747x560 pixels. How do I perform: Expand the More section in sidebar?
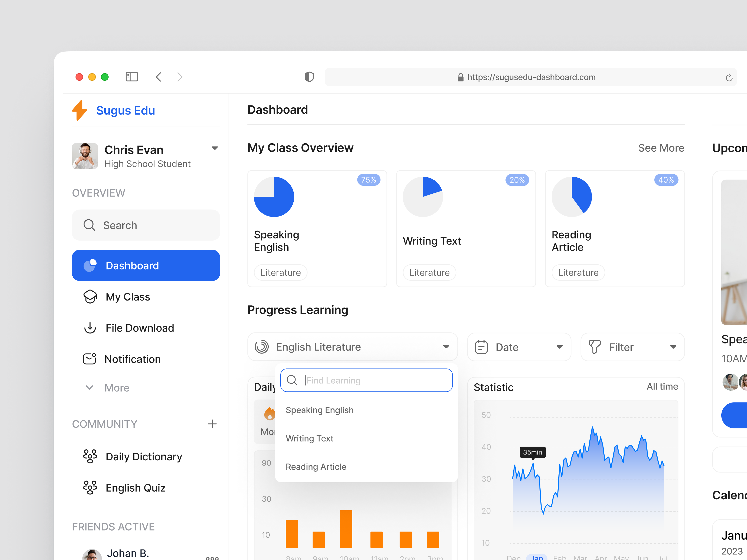(x=116, y=388)
